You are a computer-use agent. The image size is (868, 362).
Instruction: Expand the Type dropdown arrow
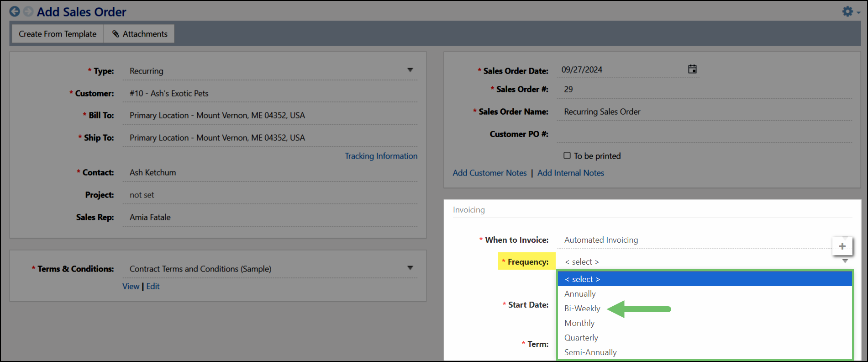point(410,70)
